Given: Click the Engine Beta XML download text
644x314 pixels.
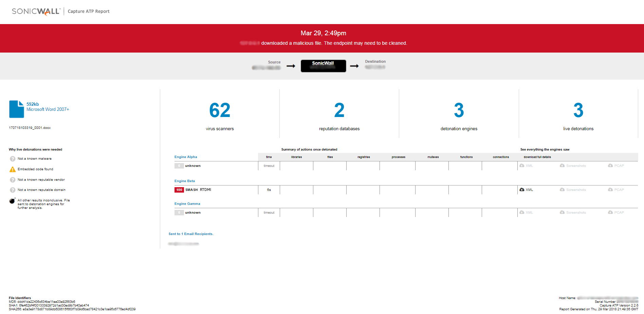Looking at the screenshot, I should 530,190.
